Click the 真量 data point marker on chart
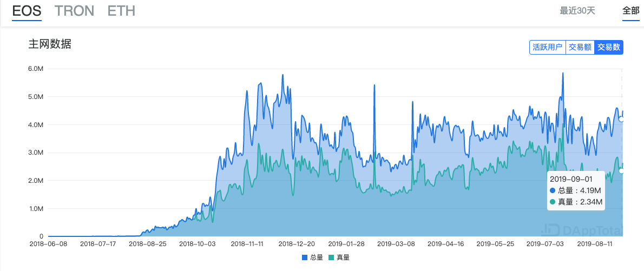 coord(621,171)
